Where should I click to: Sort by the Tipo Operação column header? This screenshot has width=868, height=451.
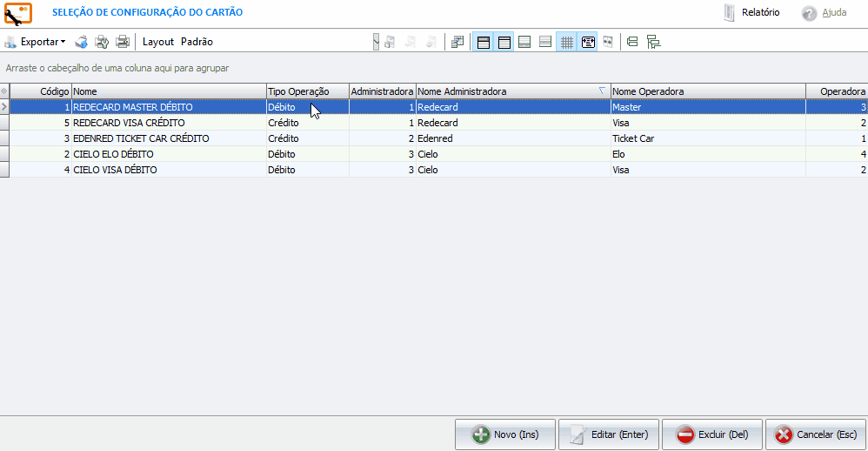[x=308, y=91]
